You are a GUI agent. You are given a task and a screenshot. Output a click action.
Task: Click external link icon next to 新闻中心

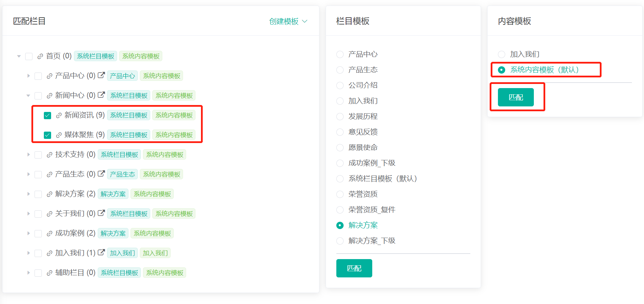pos(101,95)
